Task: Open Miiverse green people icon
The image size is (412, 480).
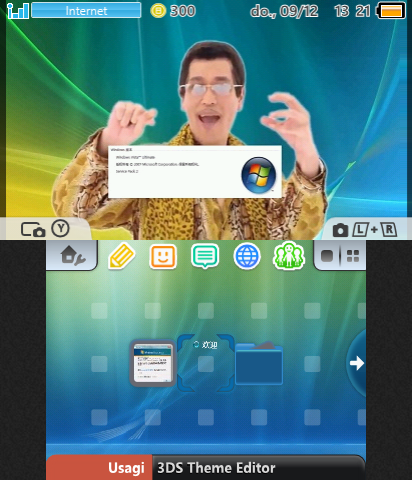Action: pos(289,256)
